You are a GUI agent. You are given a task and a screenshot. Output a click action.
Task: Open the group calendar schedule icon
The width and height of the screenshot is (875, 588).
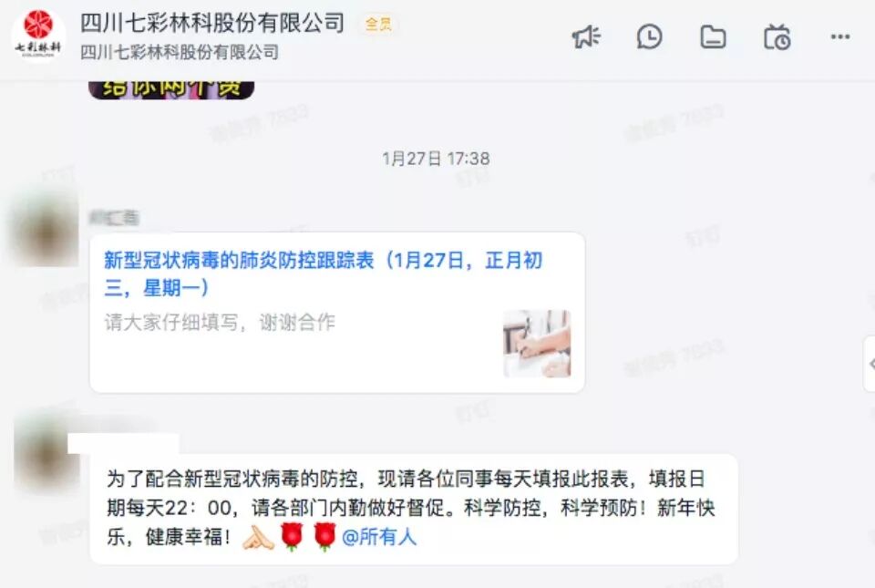pos(777,37)
